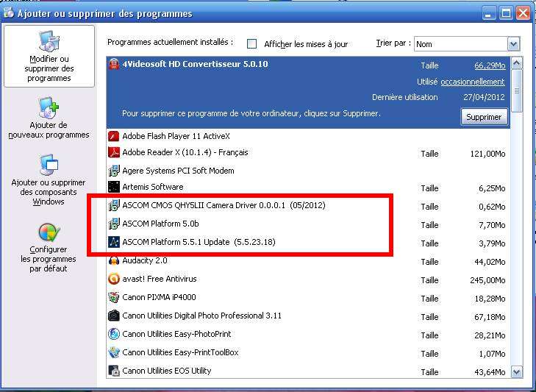The width and height of the screenshot is (536, 392).
Task: Select Adobe Reader X (10.1.4) - Français
Action: pos(308,152)
